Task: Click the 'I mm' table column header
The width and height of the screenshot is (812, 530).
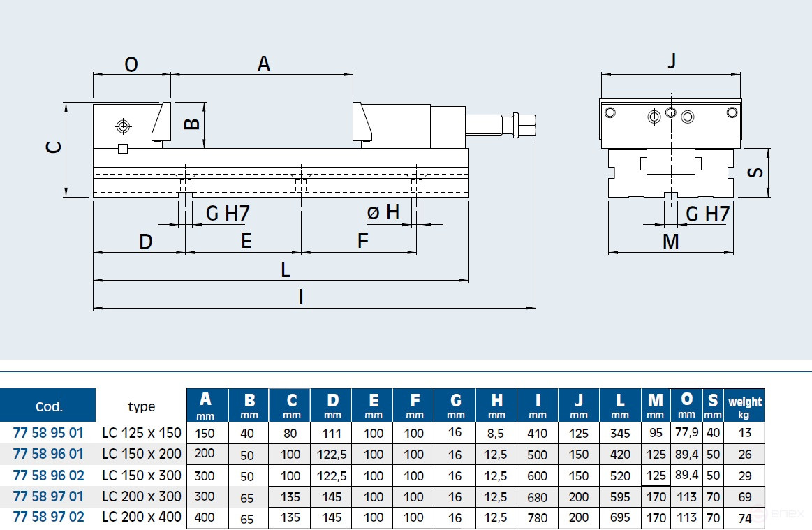Action: pyautogui.click(x=537, y=406)
